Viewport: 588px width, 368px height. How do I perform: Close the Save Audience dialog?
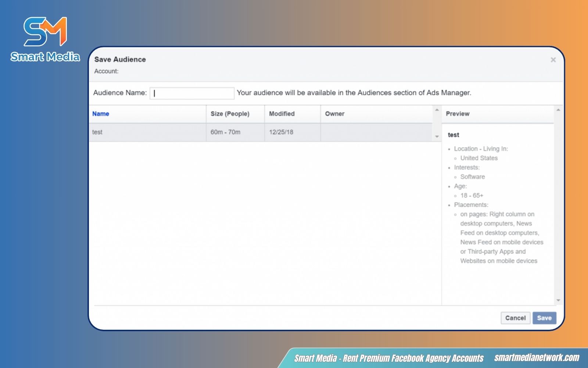point(553,60)
